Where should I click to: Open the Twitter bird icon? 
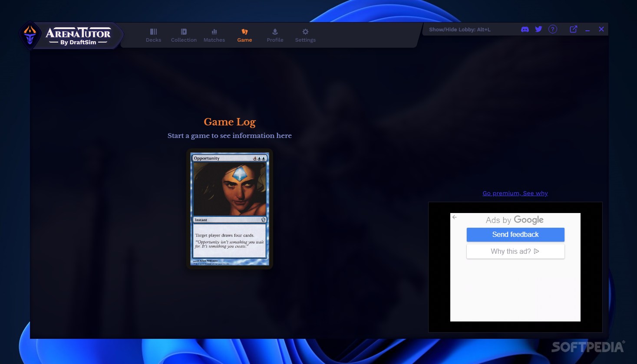(538, 30)
